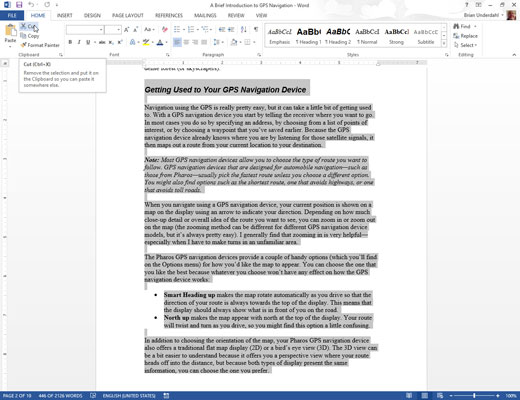Apply the Strong style
Image resolution: width=520 pixels, height=400 pixels.
pos(396,36)
